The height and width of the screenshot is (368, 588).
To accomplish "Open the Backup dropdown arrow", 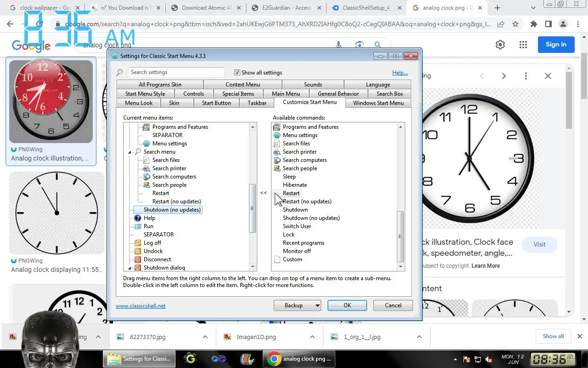I will pos(317,305).
